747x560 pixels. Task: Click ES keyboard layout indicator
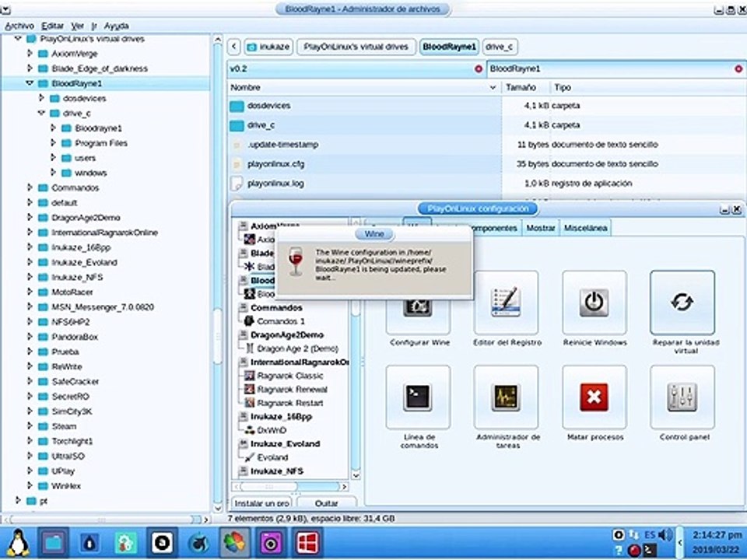(649, 535)
